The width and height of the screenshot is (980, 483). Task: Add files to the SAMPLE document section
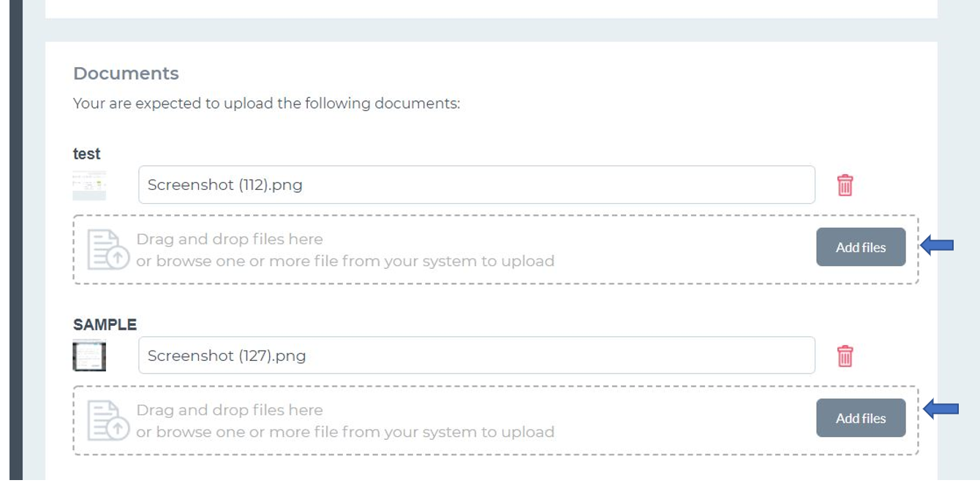(x=861, y=418)
